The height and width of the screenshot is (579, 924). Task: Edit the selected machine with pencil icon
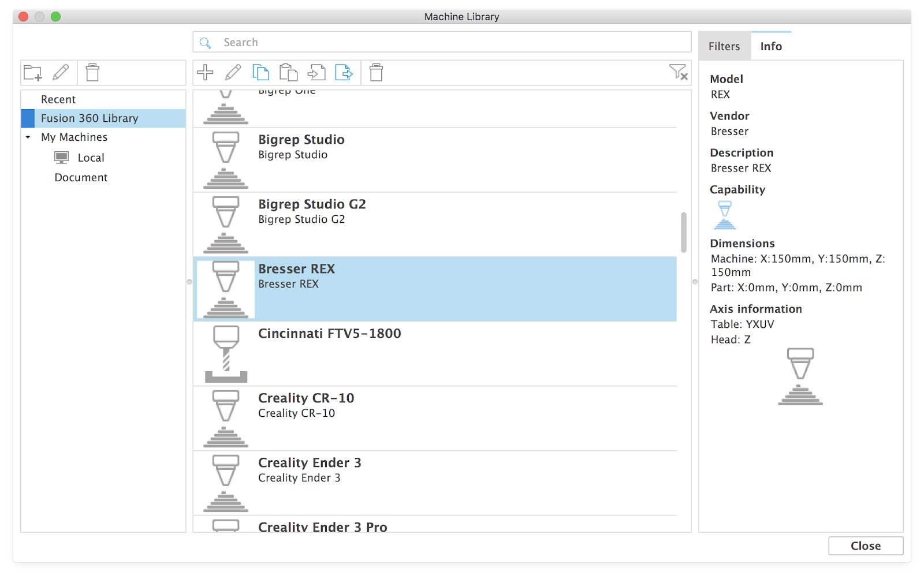pos(233,72)
